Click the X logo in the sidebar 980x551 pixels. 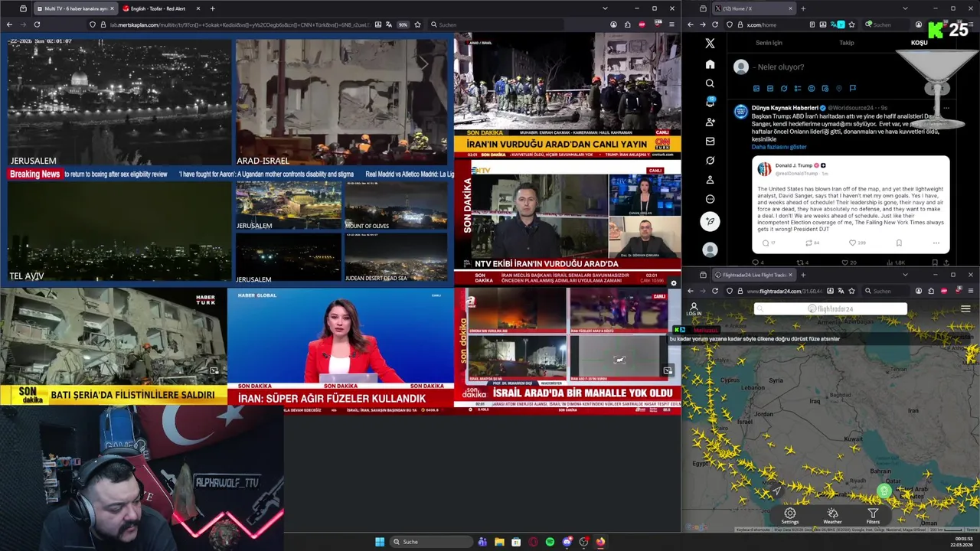(x=710, y=44)
